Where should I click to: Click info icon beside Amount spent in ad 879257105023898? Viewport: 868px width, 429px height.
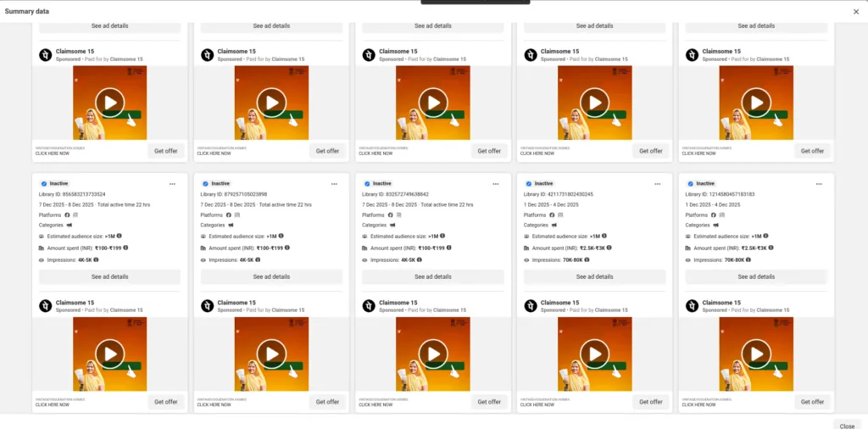[287, 248]
